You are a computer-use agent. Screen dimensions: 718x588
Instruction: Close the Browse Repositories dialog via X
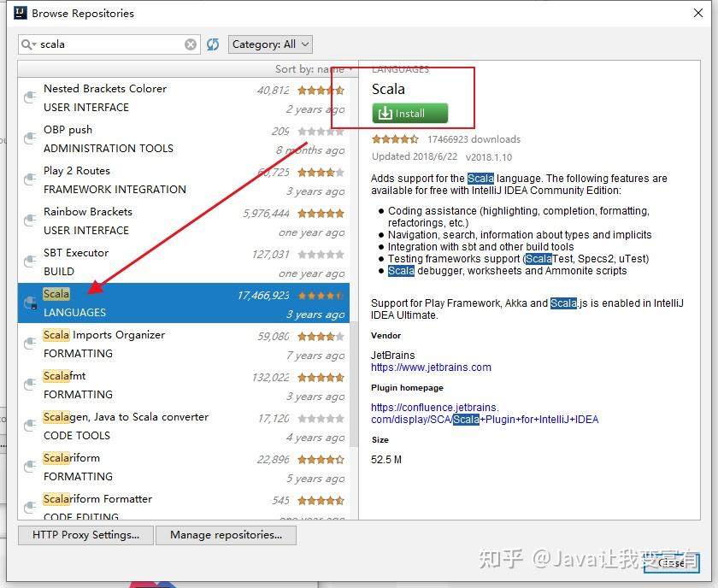[x=697, y=13]
